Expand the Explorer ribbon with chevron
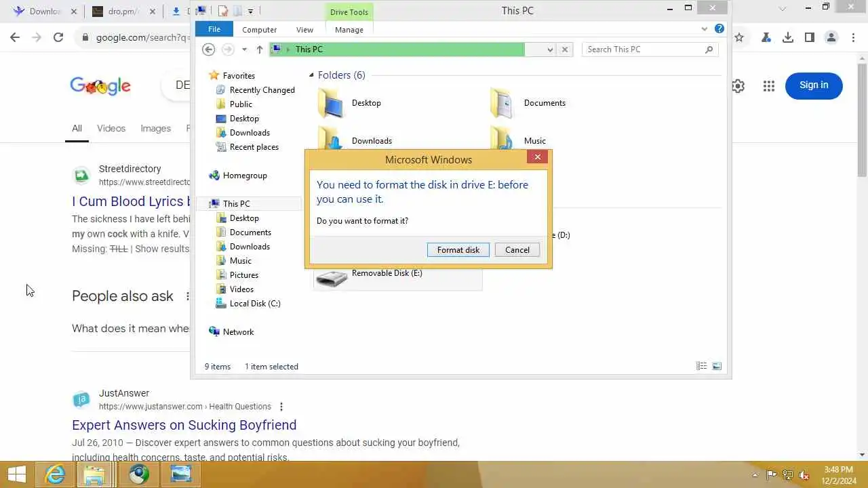The height and width of the screenshot is (488, 868). coord(705,29)
